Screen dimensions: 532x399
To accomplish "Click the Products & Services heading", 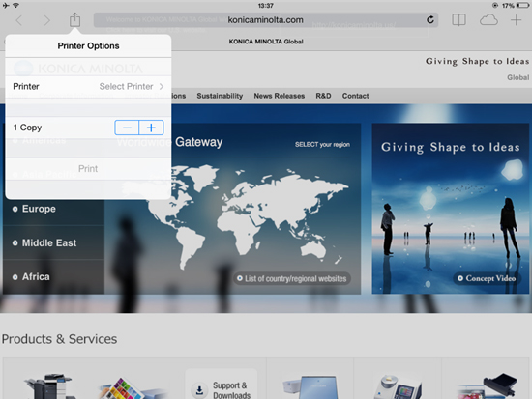I will pos(59,339).
